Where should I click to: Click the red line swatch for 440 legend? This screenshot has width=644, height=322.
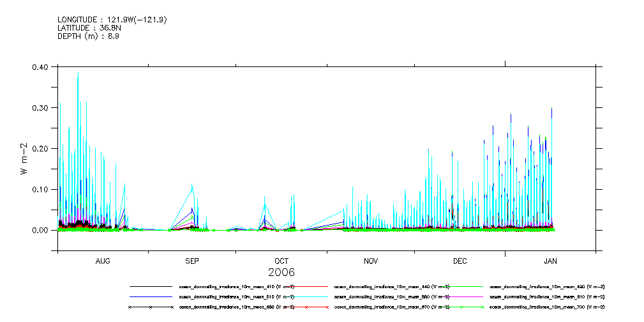(306, 287)
